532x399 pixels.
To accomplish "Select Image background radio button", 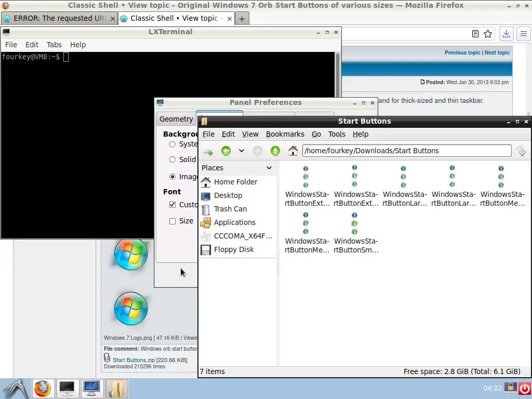I will pyautogui.click(x=172, y=177).
